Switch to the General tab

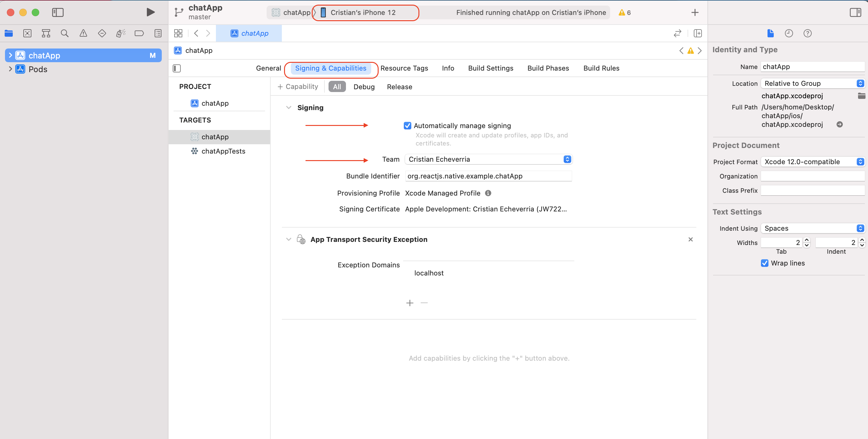[268, 68]
